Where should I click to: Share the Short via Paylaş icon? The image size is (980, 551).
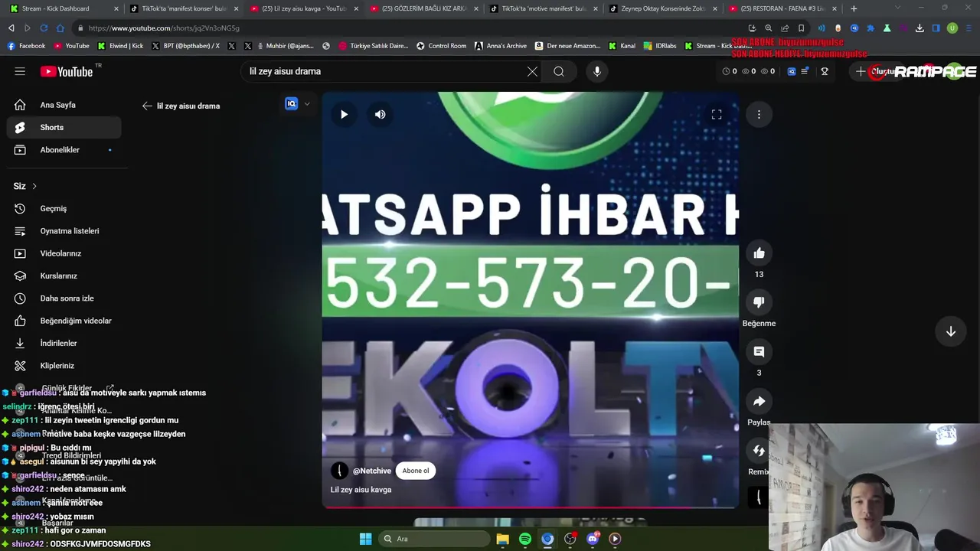759,401
